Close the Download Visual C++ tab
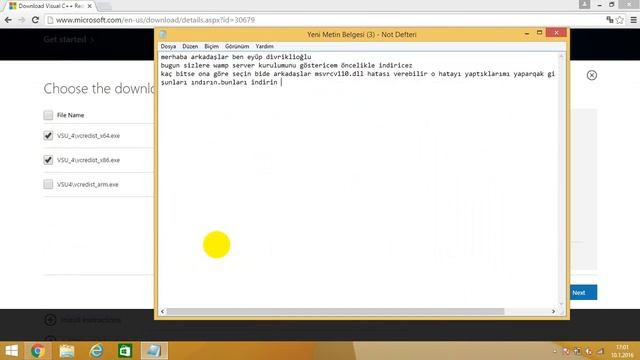The width and height of the screenshot is (640, 360). (x=89, y=6)
